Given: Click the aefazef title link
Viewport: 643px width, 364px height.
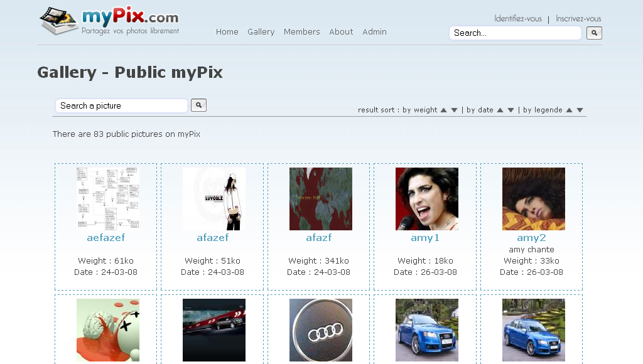Looking at the screenshot, I should coord(105,238).
